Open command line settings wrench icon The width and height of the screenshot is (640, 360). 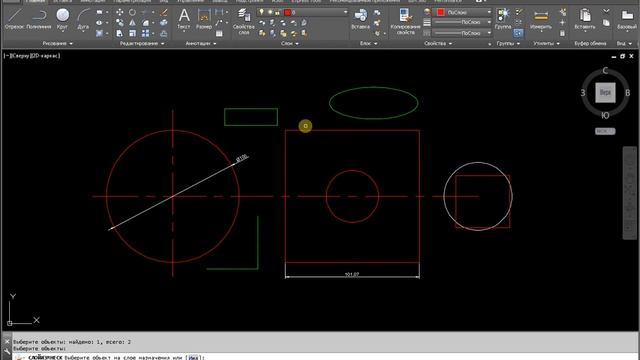pos(7,351)
